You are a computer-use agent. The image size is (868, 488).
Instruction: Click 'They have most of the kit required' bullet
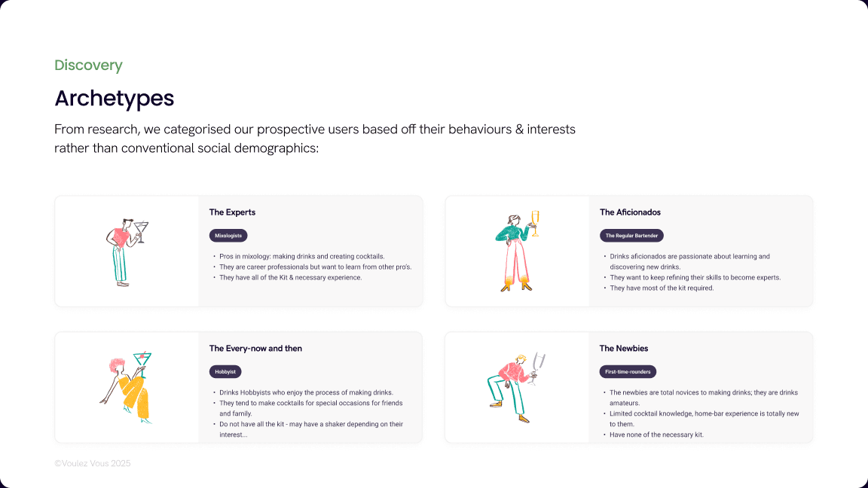662,288
